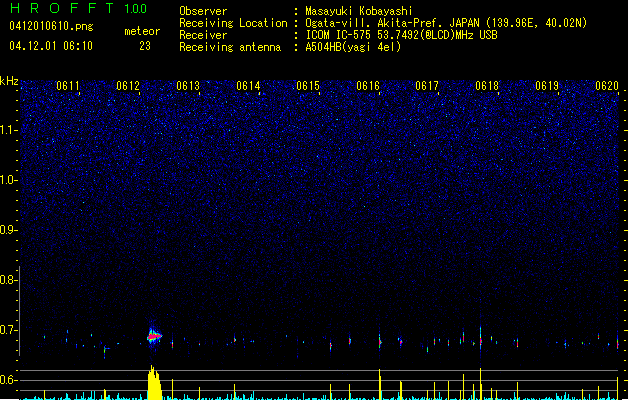Click the 0619 time marker
Viewport: 629px width, 400px height.
547,86
